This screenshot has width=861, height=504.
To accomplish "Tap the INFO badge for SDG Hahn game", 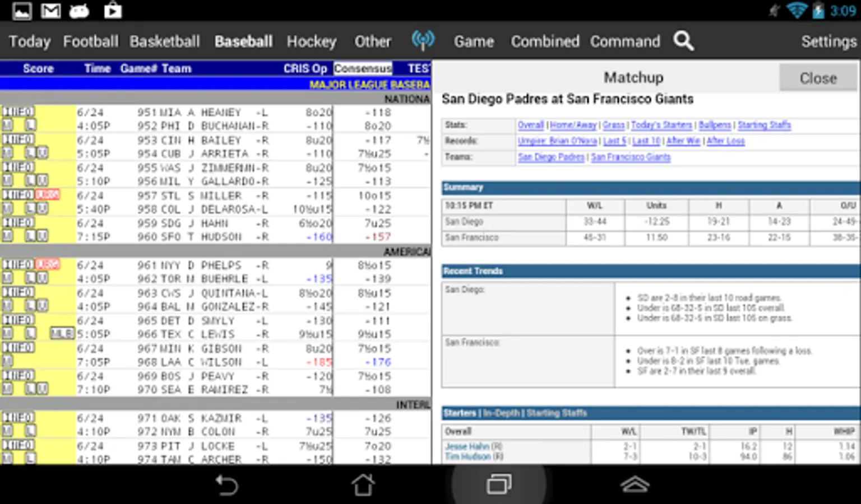I will click(x=18, y=222).
